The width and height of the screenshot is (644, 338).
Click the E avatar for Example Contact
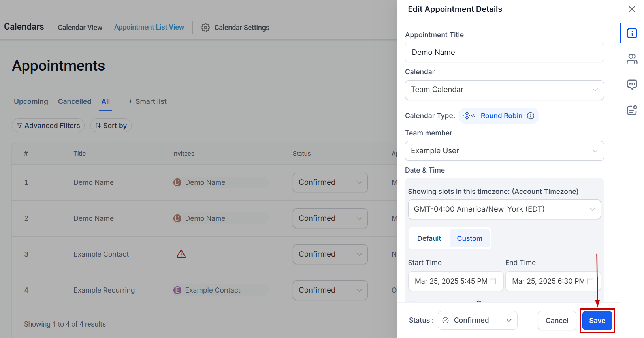coord(177,290)
